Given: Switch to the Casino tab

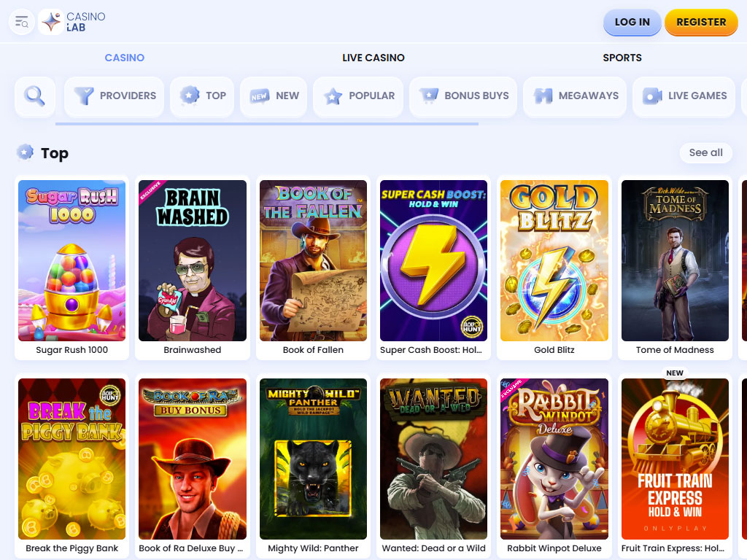Looking at the screenshot, I should point(124,58).
